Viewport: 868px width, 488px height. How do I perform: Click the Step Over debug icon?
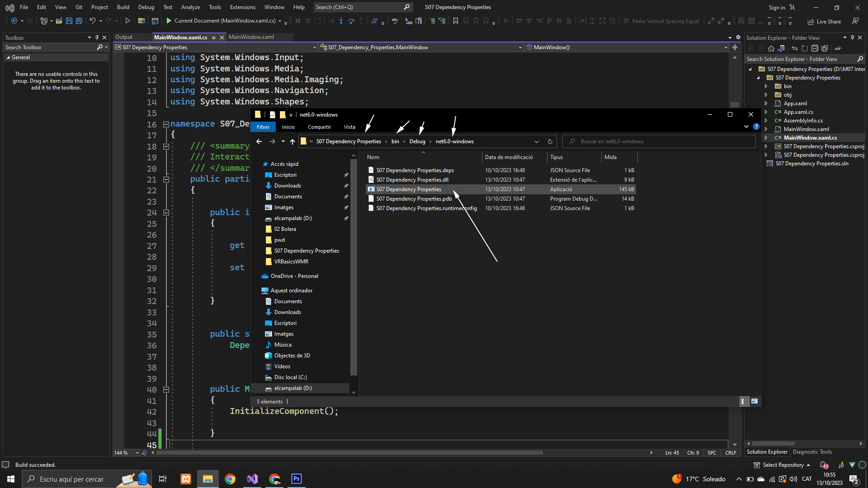click(x=351, y=21)
